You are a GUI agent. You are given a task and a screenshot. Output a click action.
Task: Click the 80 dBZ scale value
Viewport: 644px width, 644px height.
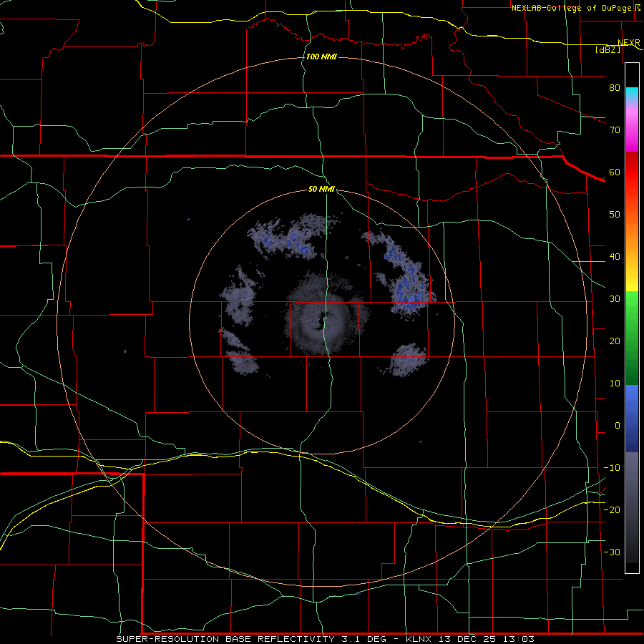coord(615,87)
